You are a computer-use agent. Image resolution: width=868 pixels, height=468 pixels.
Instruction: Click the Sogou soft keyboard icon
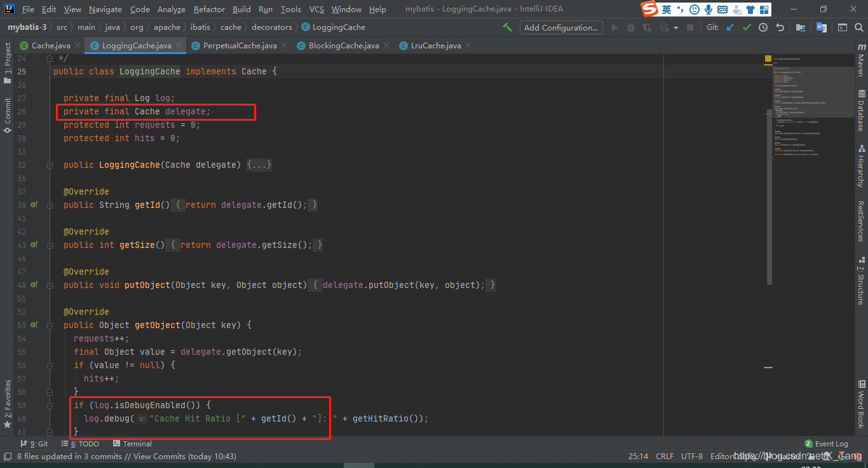coord(722,10)
